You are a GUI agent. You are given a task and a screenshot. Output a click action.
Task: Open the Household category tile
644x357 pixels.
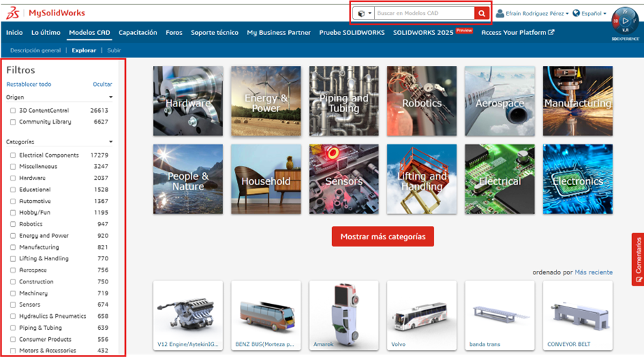pos(266,179)
